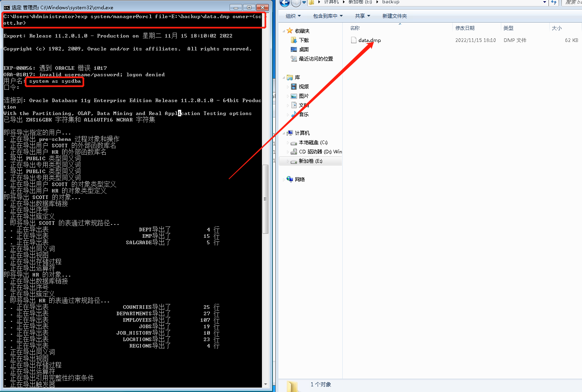Click the 最近访问的位置 icon
The width and height of the screenshot is (582, 392).
click(294, 59)
